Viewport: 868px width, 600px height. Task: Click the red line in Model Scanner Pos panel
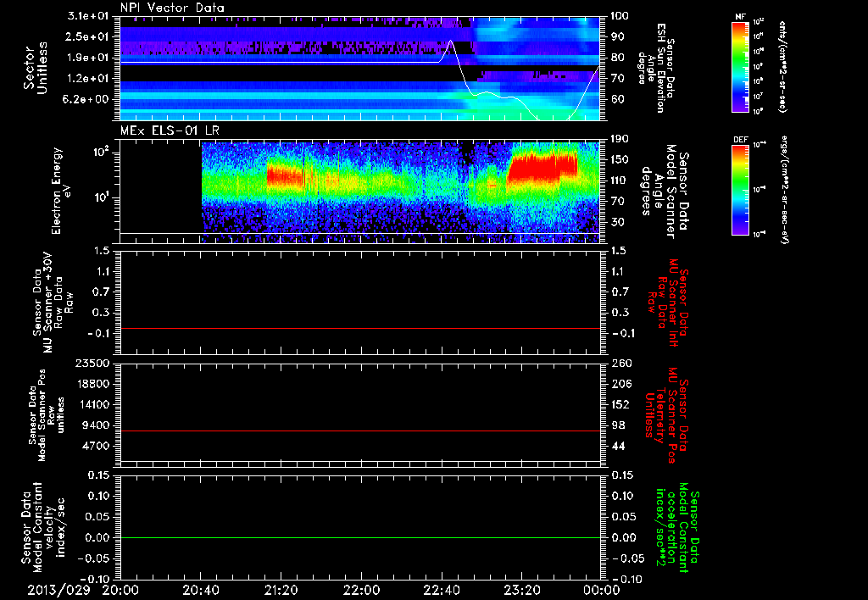[360, 431]
